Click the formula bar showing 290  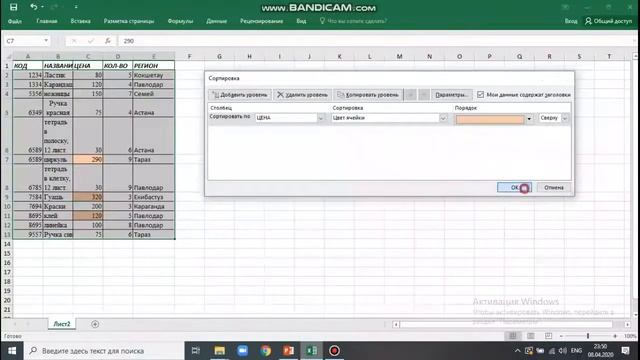(x=376, y=41)
